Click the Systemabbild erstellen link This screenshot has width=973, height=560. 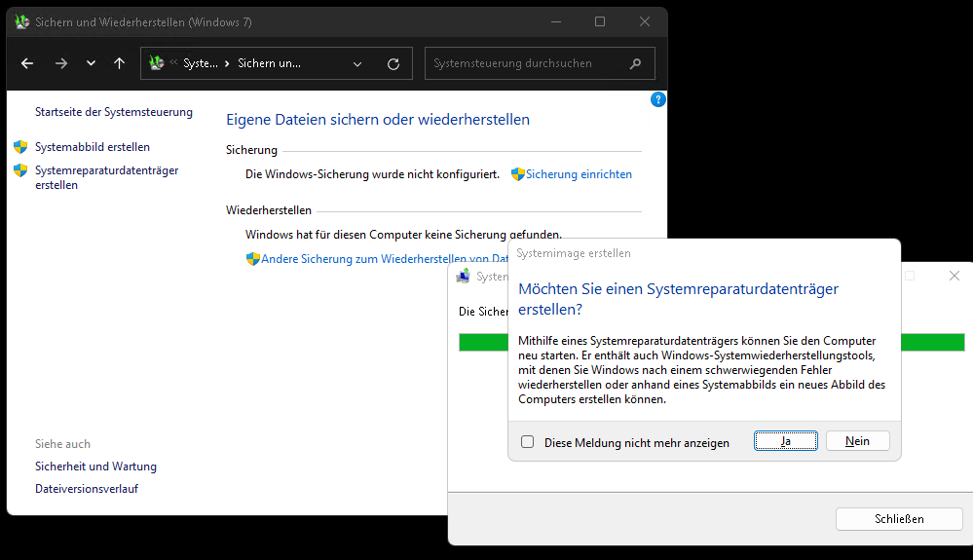click(93, 147)
